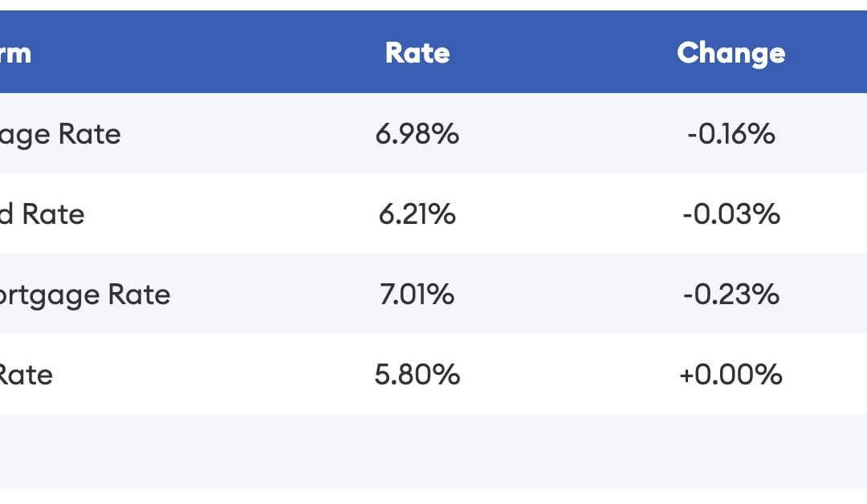Click the +0.00% change cell
The height and width of the screenshot is (504, 867).
[731, 374]
